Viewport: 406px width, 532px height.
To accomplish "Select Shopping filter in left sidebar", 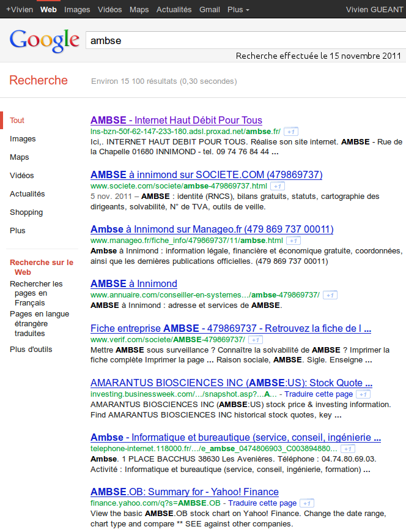I will [26, 212].
